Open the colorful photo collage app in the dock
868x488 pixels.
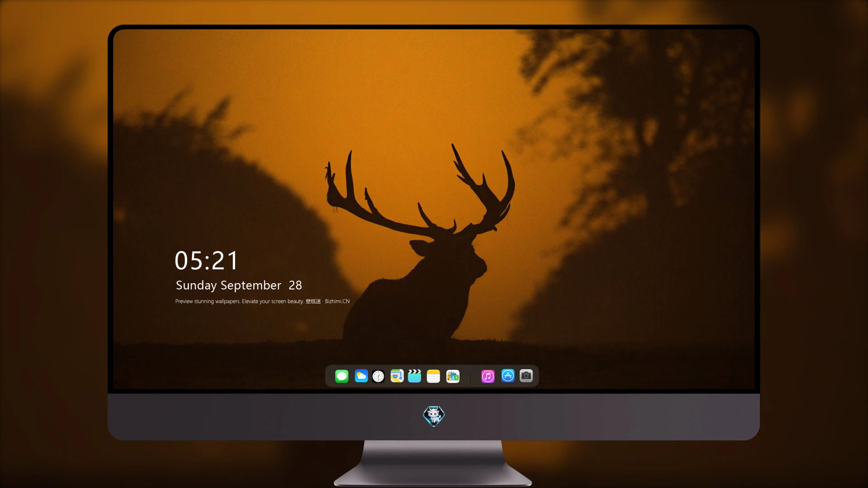pos(453,376)
